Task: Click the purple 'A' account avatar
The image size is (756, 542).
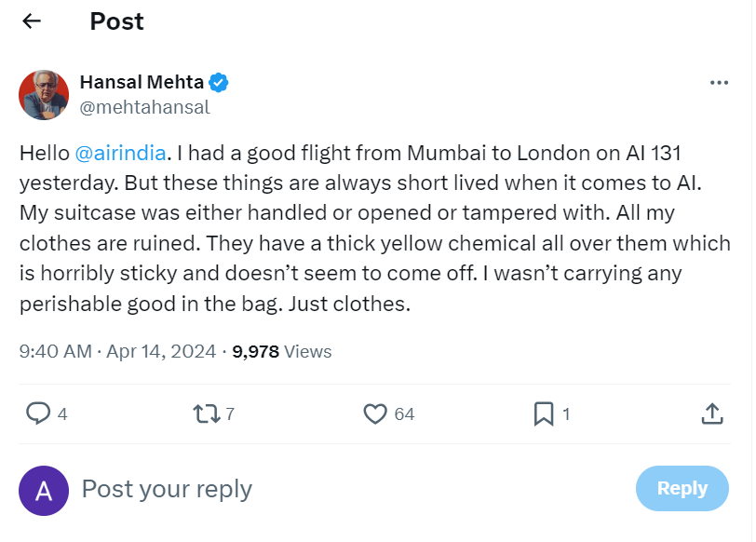Action: click(x=44, y=490)
